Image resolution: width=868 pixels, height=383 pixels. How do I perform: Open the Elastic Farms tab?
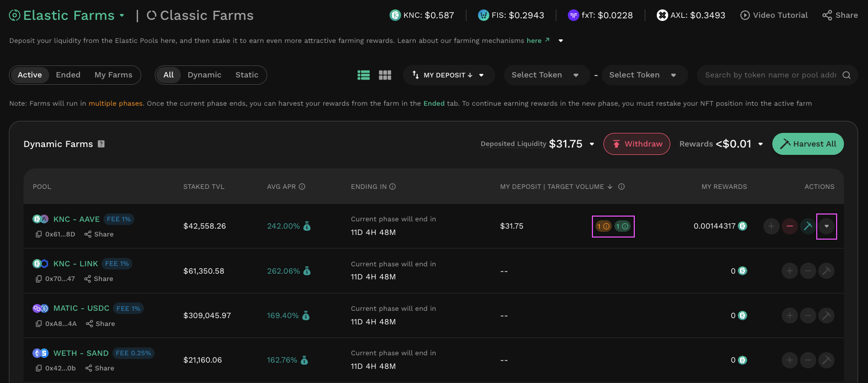point(62,16)
